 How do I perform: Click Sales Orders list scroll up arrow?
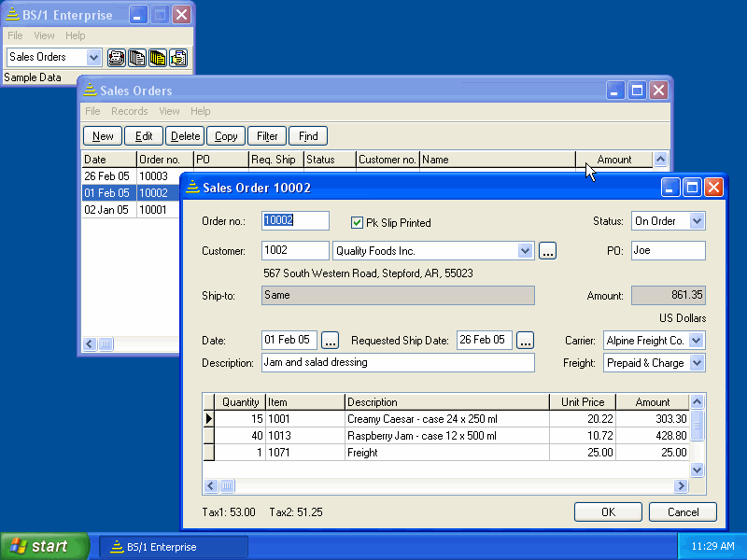[x=660, y=159]
